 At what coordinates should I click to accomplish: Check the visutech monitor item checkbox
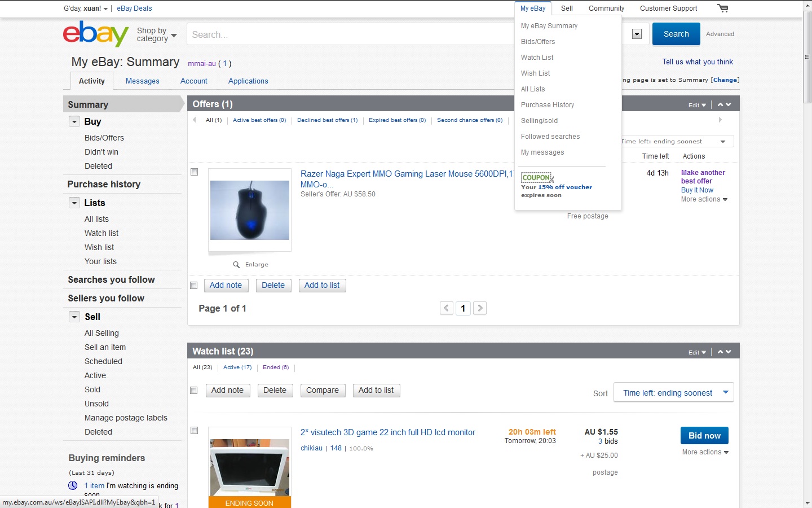click(195, 431)
